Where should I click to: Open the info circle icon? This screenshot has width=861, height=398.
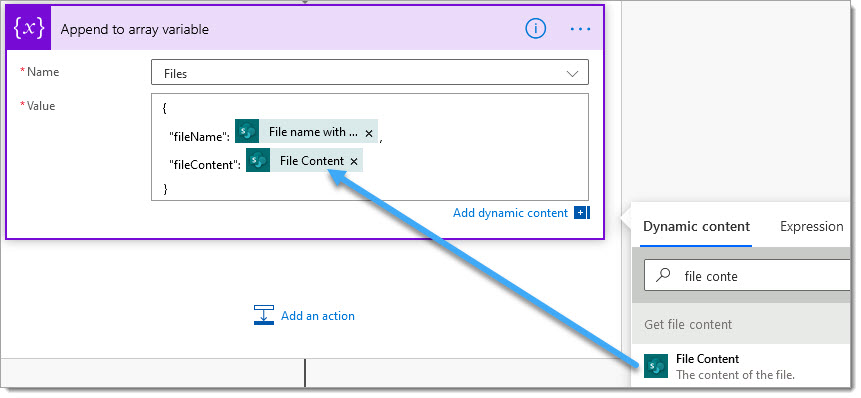coord(535,29)
